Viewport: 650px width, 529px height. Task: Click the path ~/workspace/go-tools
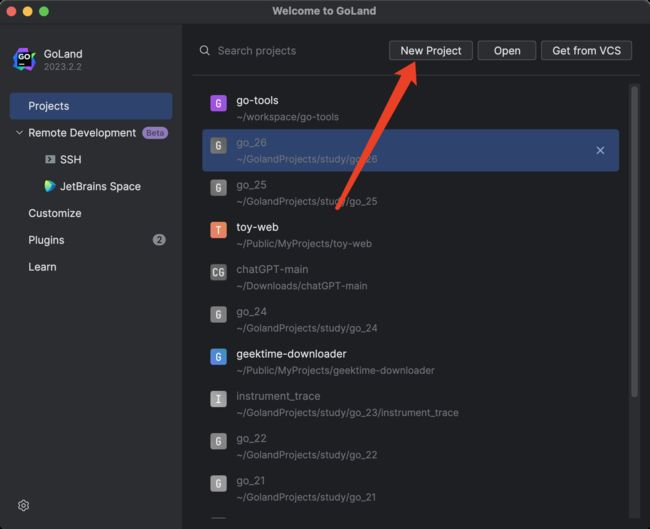[288, 117]
